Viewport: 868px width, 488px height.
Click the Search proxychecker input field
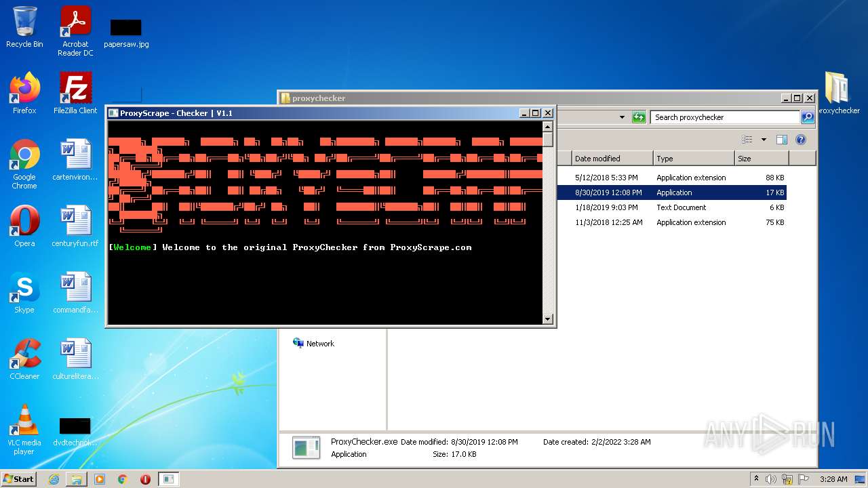(x=724, y=117)
